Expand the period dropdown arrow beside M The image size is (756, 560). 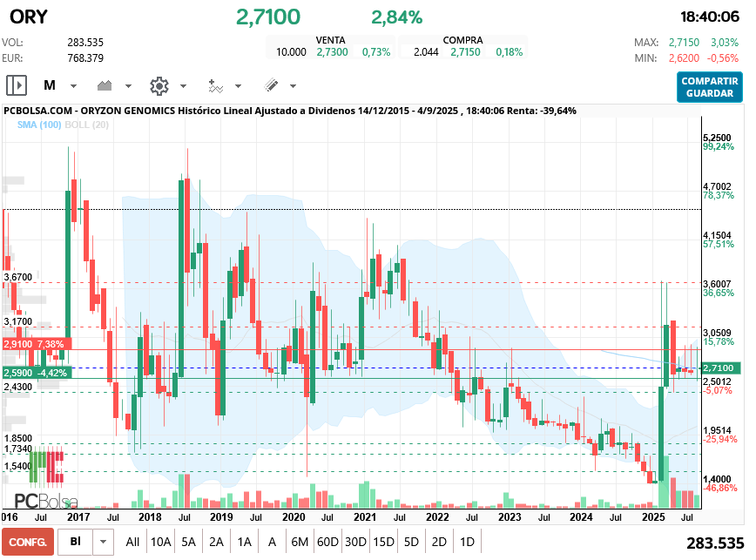coord(73,86)
